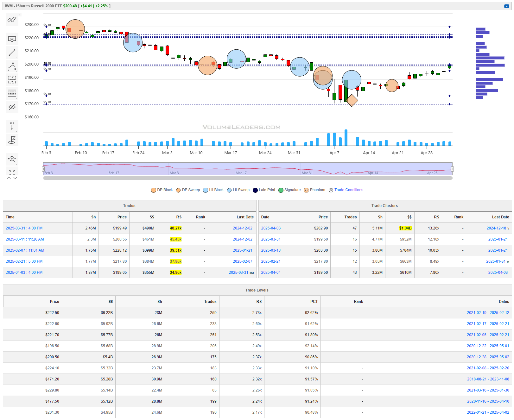
Task: Collapse the drawing toolbar with small arrow
Action: click(20, 15)
